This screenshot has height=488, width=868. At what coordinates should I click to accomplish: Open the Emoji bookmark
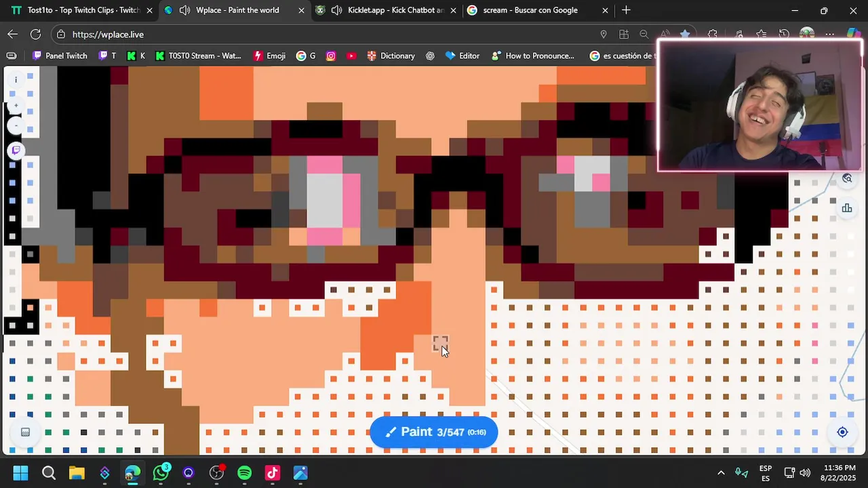(269, 56)
